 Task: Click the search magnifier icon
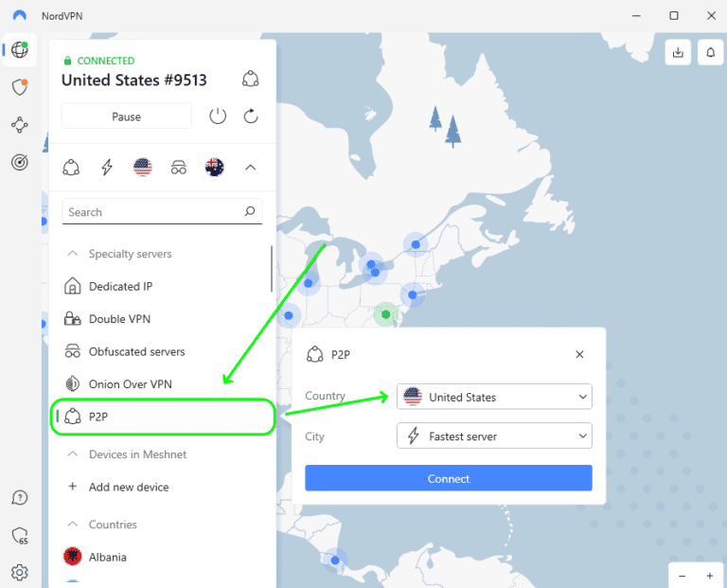click(250, 211)
